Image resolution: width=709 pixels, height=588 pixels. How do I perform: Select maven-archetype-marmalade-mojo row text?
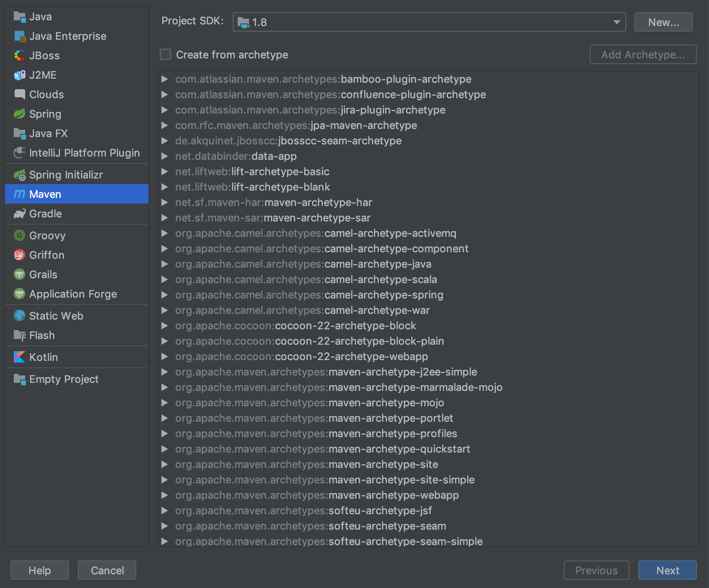click(x=339, y=387)
